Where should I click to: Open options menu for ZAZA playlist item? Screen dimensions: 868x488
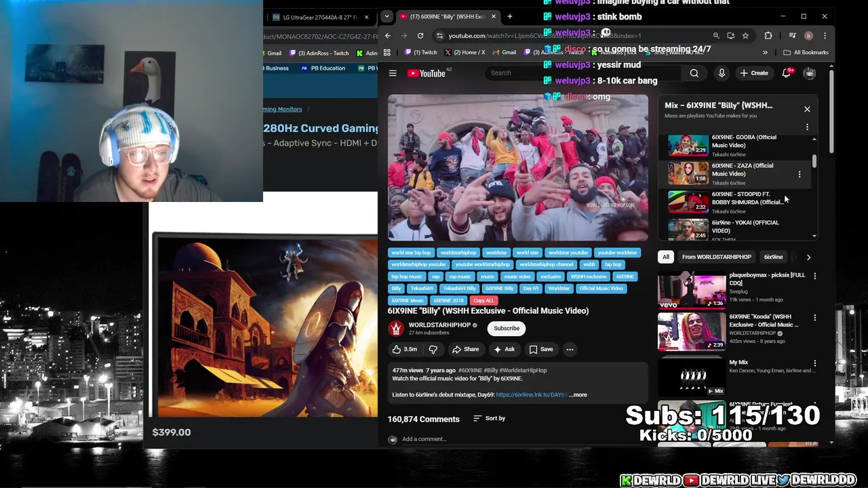(800, 174)
